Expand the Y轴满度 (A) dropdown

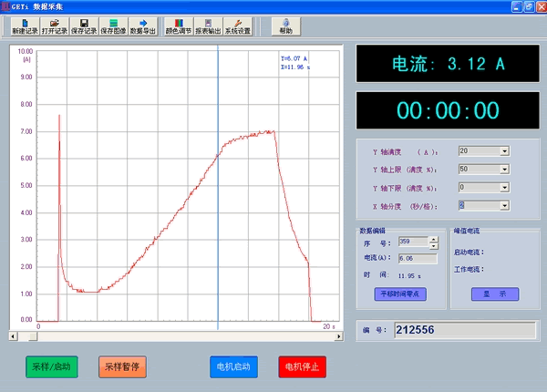pyautogui.click(x=504, y=150)
